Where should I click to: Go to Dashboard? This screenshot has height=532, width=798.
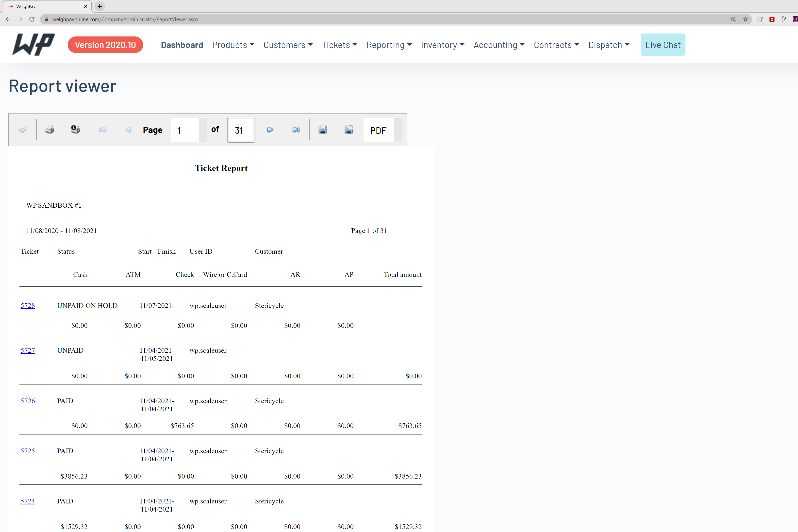[x=182, y=45]
